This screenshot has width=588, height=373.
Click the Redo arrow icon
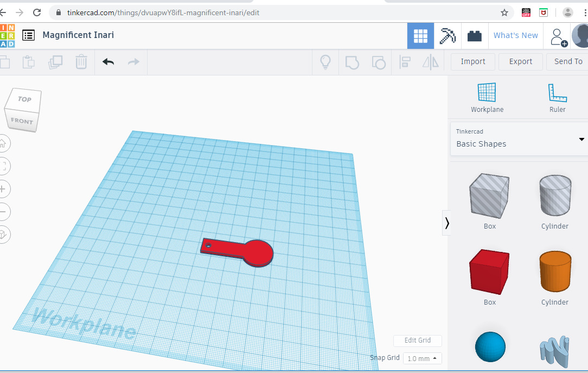[133, 62]
